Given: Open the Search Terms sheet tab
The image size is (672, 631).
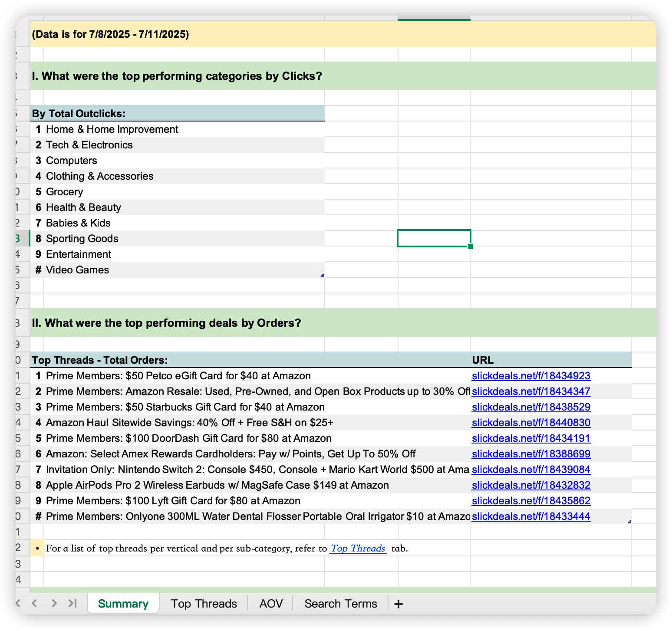Looking at the screenshot, I should (x=341, y=604).
